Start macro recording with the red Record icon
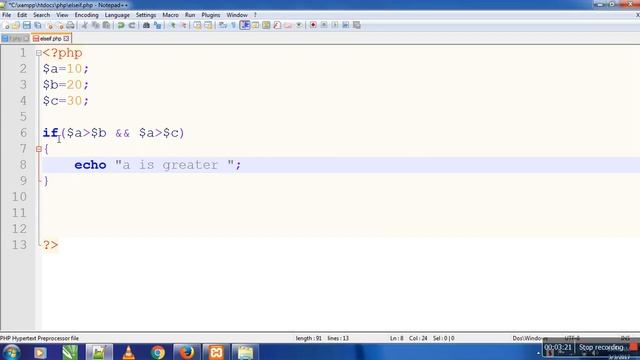640x360 pixels. coord(313,25)
